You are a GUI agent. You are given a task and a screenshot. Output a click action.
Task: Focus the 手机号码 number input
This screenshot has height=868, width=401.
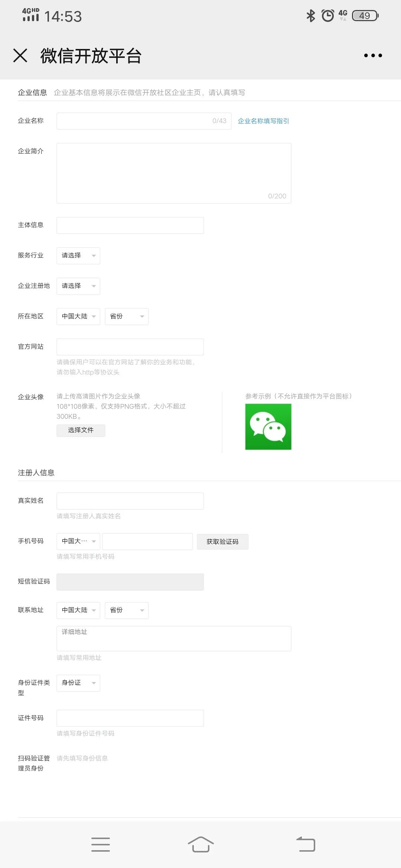(147, 541)
